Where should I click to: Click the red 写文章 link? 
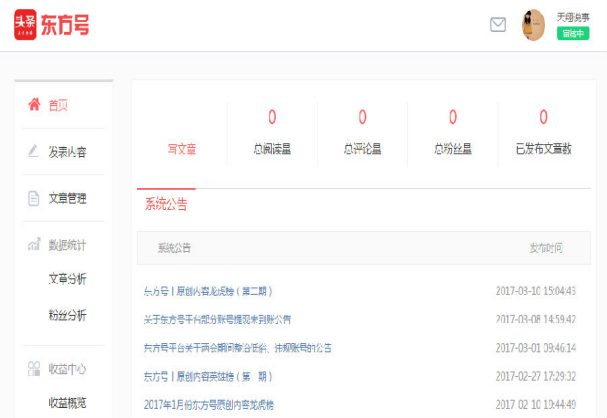pos(182,149)
